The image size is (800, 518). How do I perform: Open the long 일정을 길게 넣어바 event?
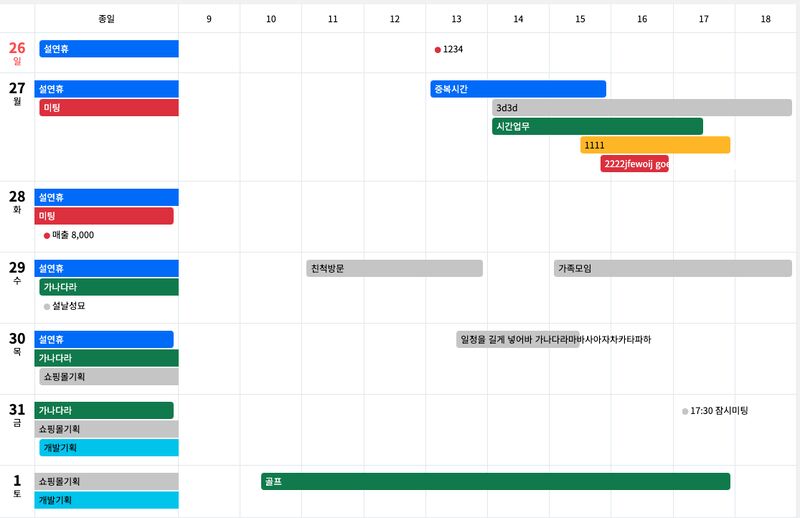point(518,339)
